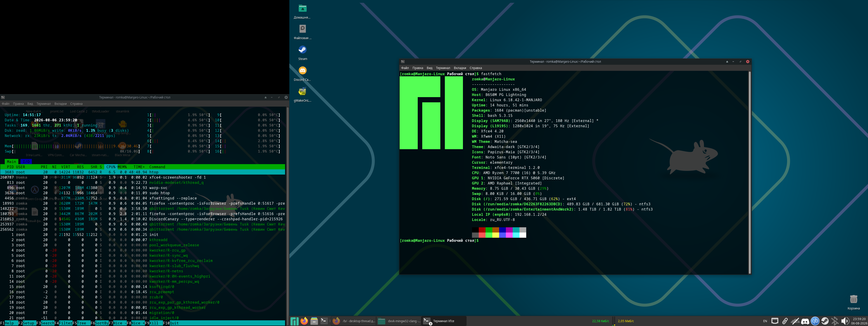Sort htop processes by the PID column
868x326 pixels.
tap(10, 167)
